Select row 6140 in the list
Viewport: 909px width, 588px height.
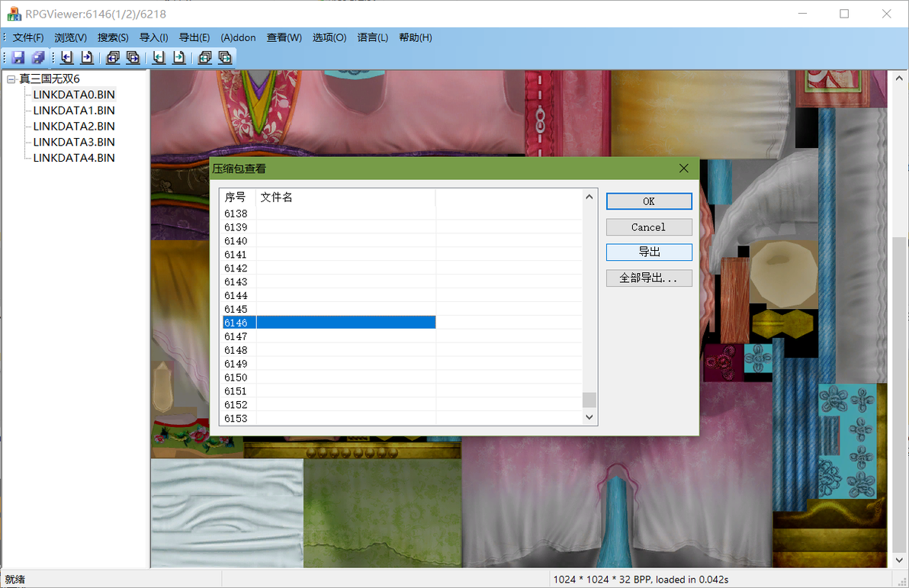point(403,241)
